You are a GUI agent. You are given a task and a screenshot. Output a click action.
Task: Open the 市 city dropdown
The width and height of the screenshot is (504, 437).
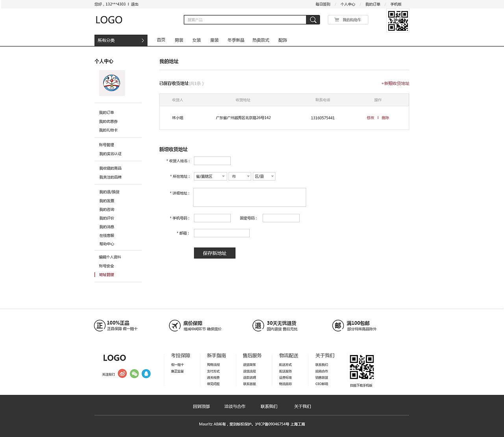tap(240, 177)
